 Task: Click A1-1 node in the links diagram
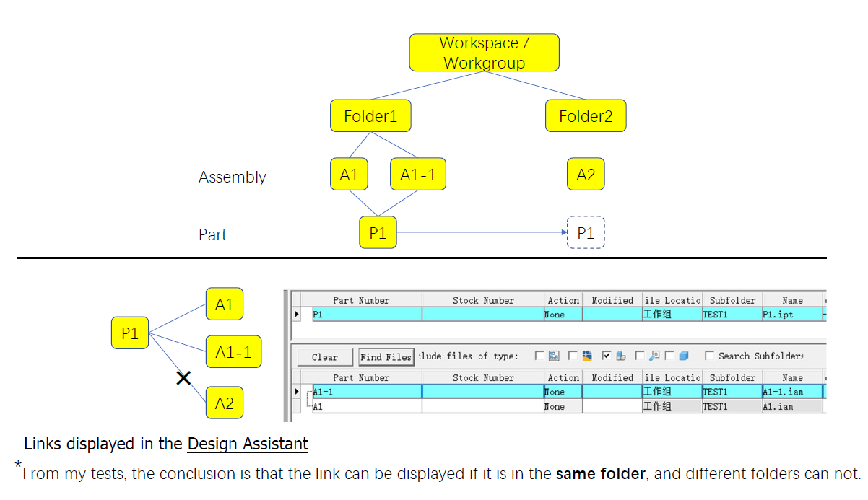[233, 352]
